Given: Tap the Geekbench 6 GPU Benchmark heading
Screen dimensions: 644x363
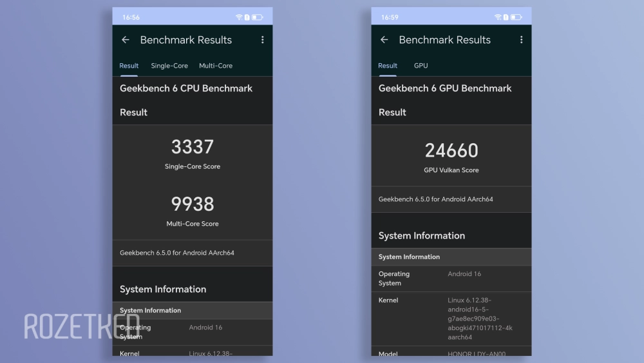Looking at the screenshot, I should pos(445,88).
